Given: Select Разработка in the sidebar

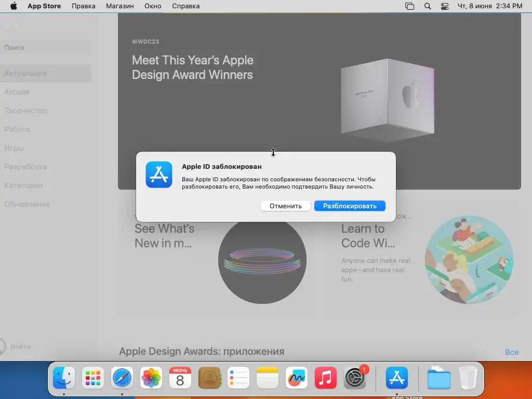Looking at the screenshot, I should 46,167.
